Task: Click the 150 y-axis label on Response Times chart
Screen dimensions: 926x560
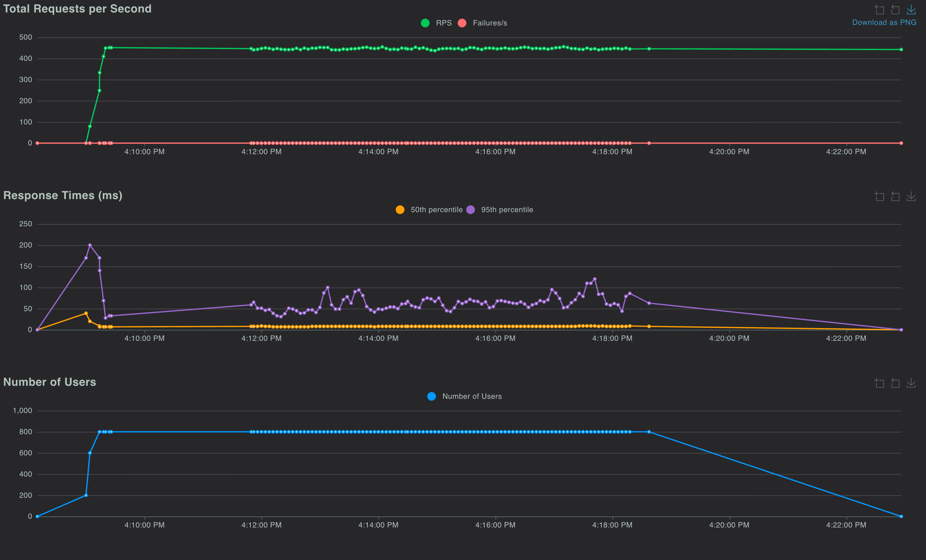Action: pyautogui.click(x=25, y=266)
